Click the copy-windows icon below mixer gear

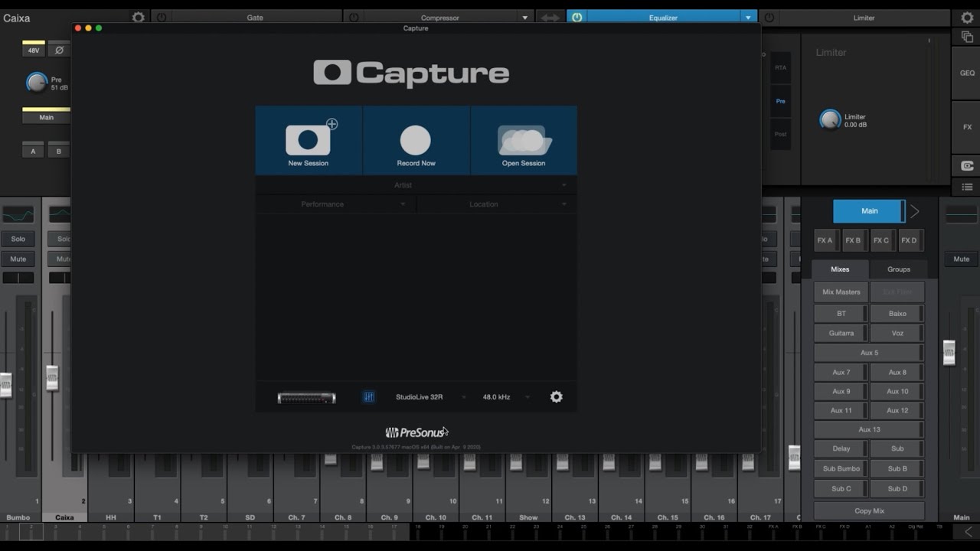tap(967, 37)
